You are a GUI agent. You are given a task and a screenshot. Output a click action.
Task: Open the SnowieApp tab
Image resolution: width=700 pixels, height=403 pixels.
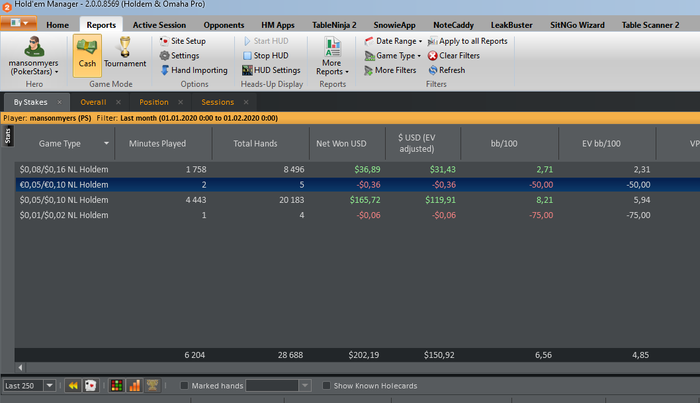tap(394, 25)
